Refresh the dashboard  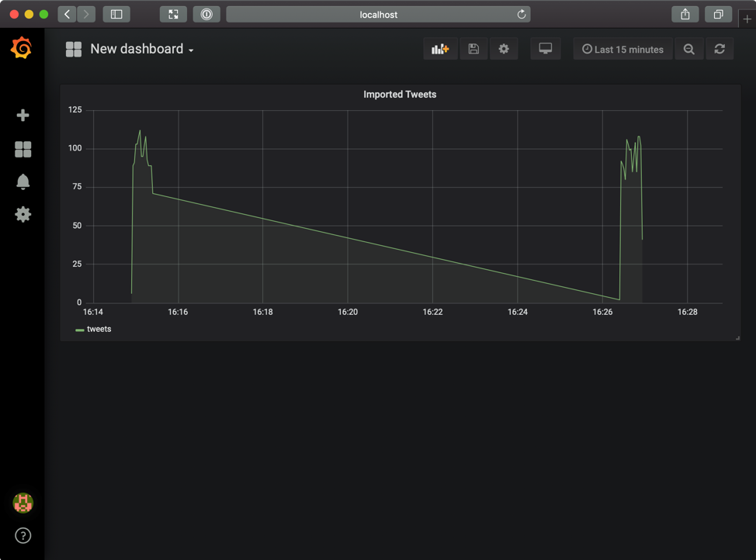720,49
